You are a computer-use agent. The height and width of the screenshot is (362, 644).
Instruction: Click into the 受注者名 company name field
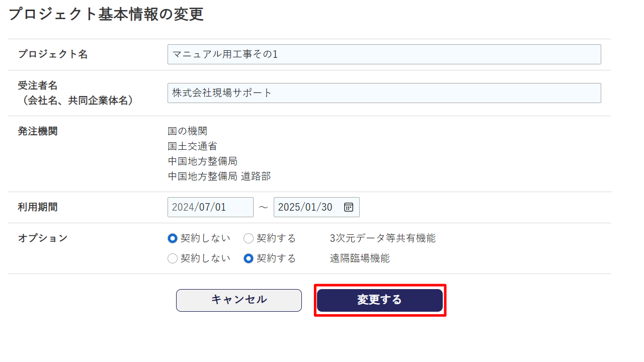[x=384, y=93]
